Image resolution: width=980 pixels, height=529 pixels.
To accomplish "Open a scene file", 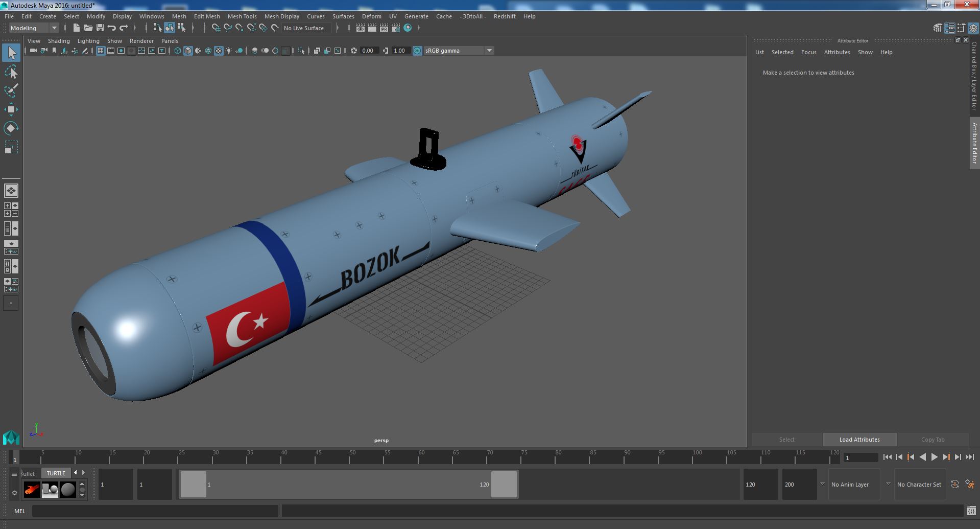I will click(x=88, y=28).
